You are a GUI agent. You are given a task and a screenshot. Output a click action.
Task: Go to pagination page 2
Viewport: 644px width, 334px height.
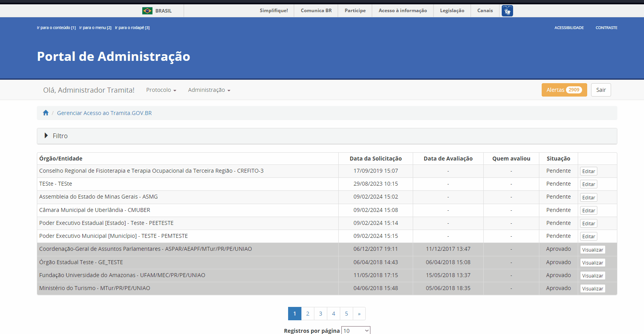(308, 314)
